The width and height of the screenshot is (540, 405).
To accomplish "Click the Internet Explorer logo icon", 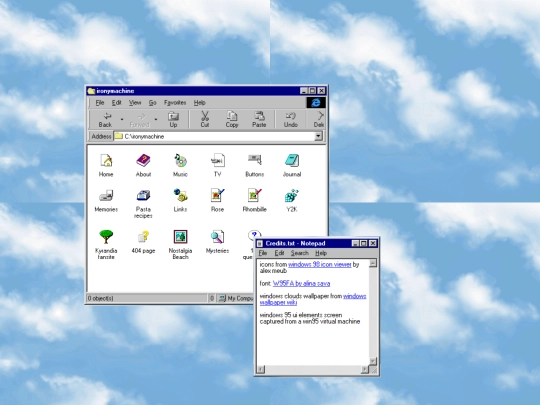I will (x=316, y=102).
